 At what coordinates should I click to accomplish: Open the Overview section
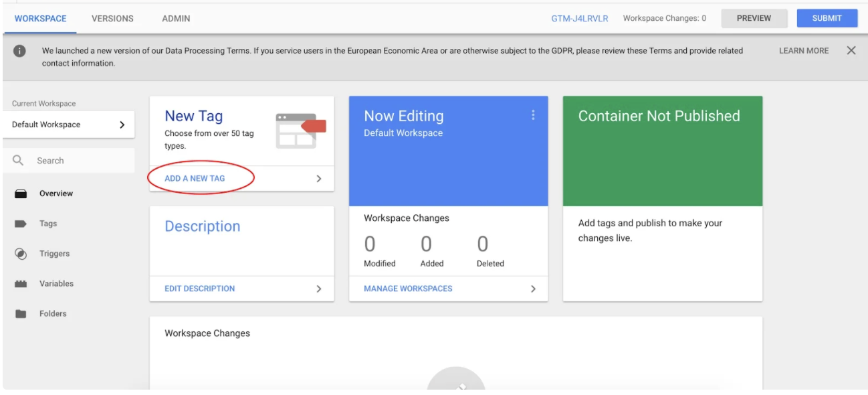pos(56,193)
